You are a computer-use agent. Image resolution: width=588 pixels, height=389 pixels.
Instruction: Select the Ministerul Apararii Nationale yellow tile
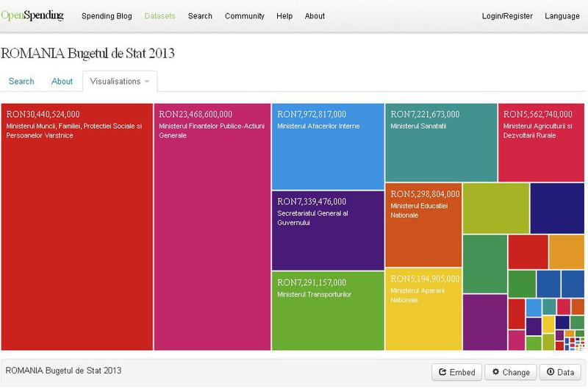coord(423,309)
